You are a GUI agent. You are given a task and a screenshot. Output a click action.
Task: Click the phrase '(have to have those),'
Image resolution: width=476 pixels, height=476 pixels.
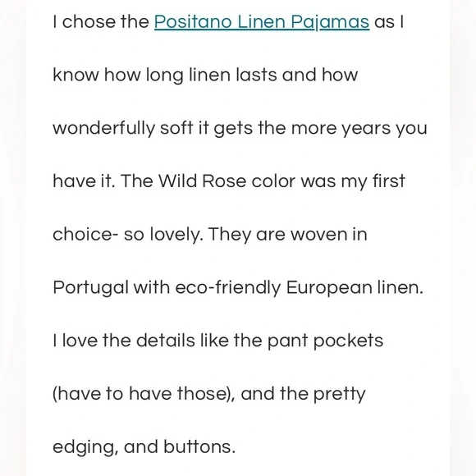coord(144,394)
